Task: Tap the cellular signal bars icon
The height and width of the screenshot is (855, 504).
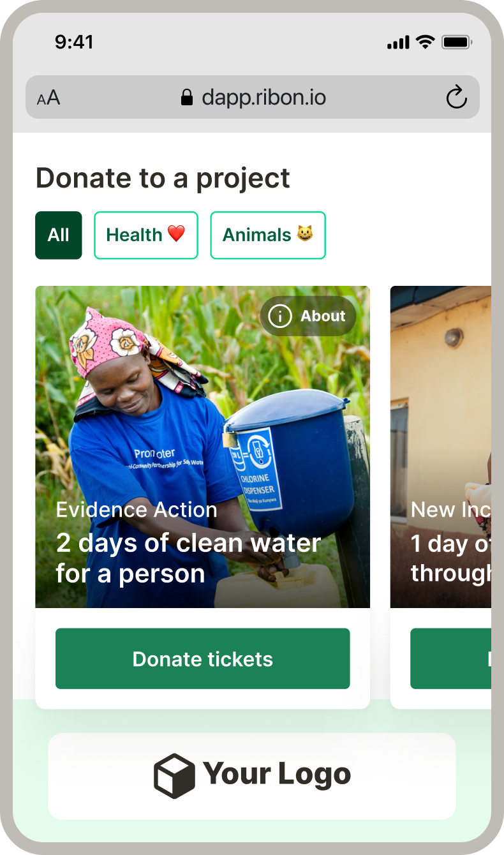Action: pos(398,43)
